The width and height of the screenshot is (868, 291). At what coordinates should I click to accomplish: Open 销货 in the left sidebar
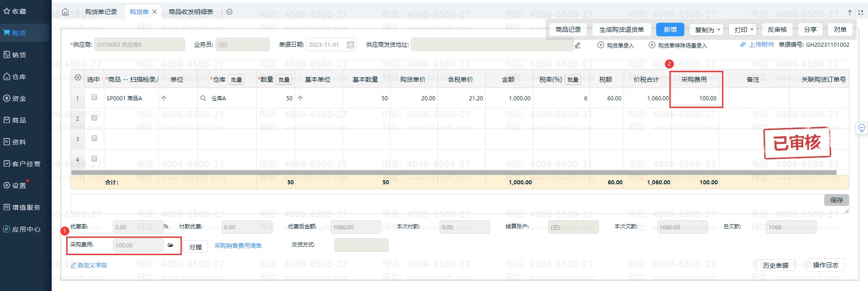[x=19, y=55]
